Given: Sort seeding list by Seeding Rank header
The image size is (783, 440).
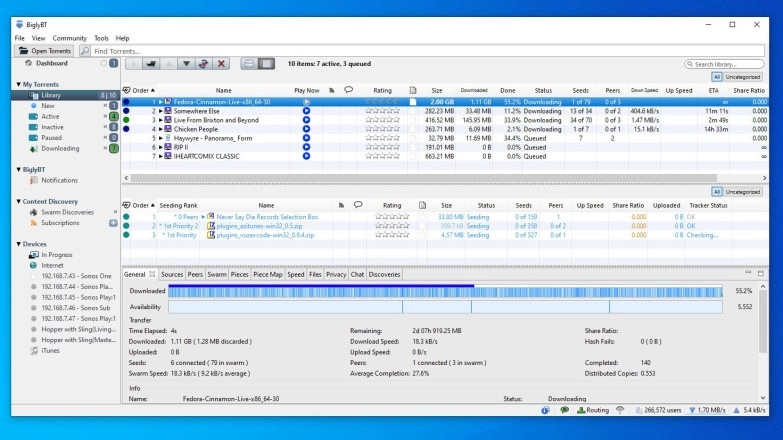Looking at the screenshot, I should pos(178,205).
